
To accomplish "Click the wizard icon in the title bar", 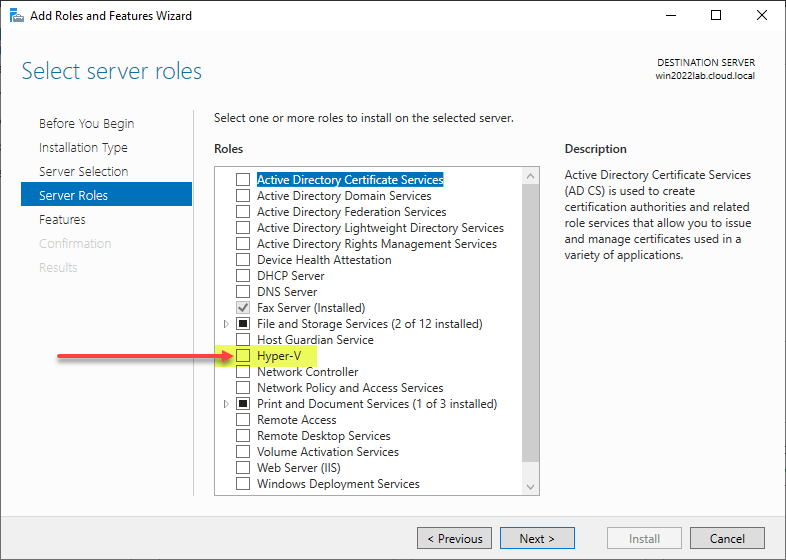I will [x=17, y=16].
